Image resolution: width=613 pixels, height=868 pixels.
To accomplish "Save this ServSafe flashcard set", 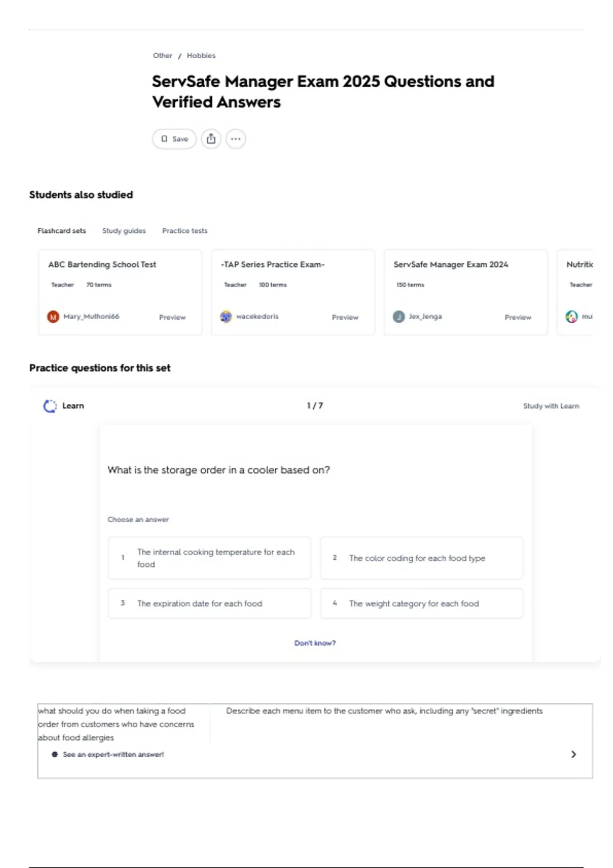I will click(174, 139).
